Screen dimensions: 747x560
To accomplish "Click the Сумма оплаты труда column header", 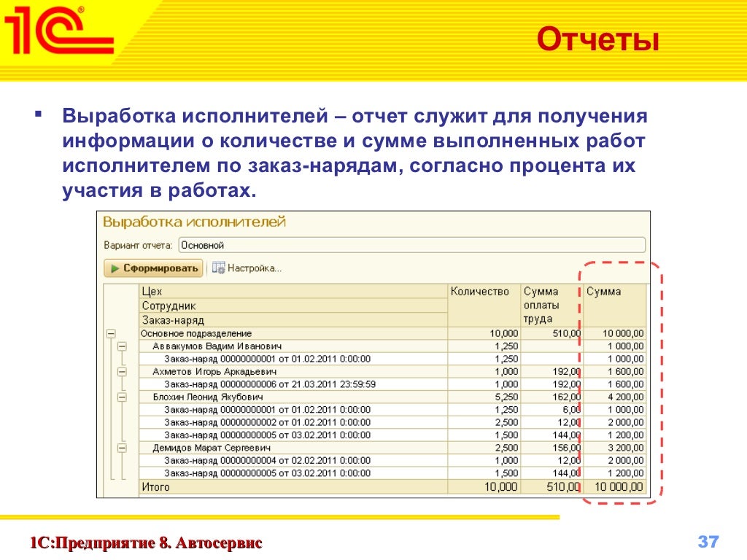I will click(550, 306).
